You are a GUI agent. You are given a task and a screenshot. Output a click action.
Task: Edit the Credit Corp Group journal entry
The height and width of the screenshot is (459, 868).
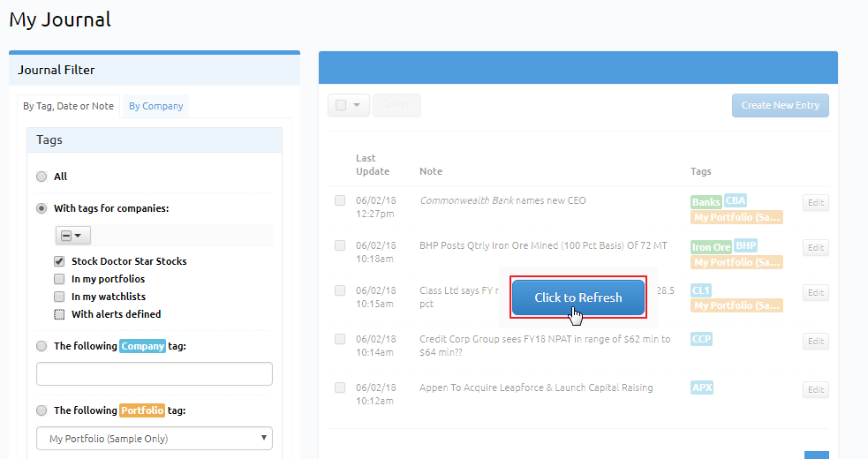point(815,341)
